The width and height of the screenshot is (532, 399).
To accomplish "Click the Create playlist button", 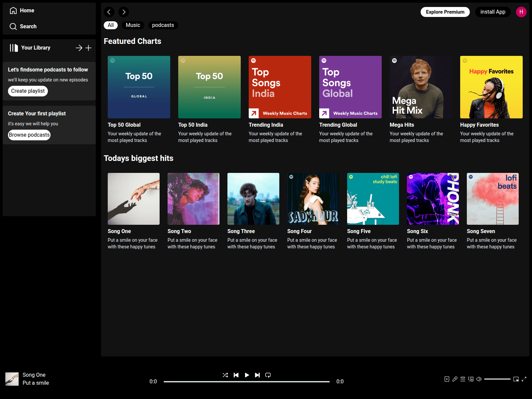I will 28,91.
